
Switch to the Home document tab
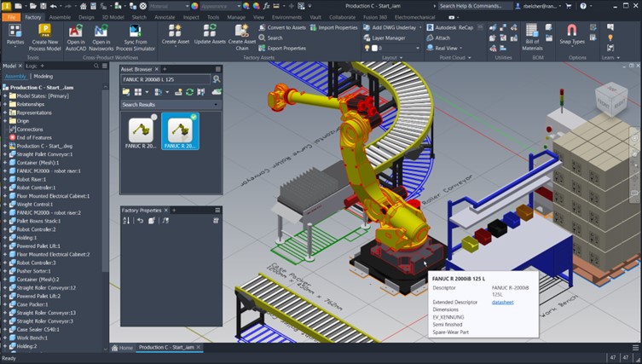tap(123, 348)
